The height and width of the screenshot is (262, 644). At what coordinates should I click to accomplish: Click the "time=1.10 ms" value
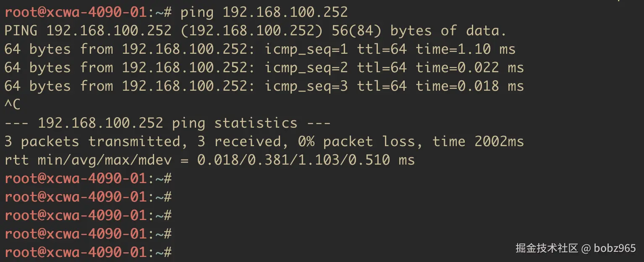[x=465, y=49]
